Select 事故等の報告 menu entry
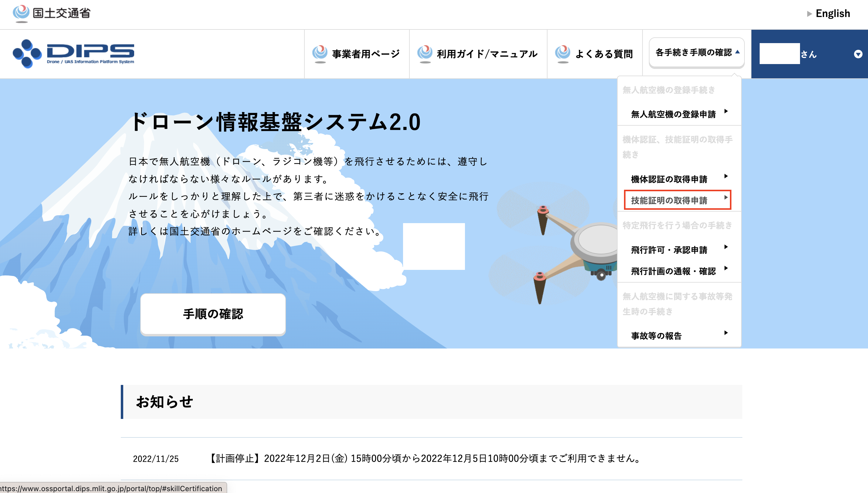 click(679, 335)
